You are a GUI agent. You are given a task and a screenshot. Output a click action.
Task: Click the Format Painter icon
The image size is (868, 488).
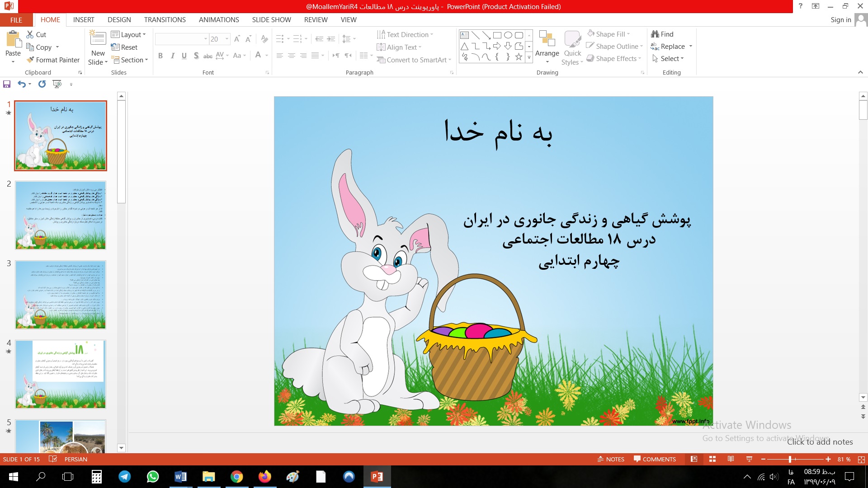(30, 60)
